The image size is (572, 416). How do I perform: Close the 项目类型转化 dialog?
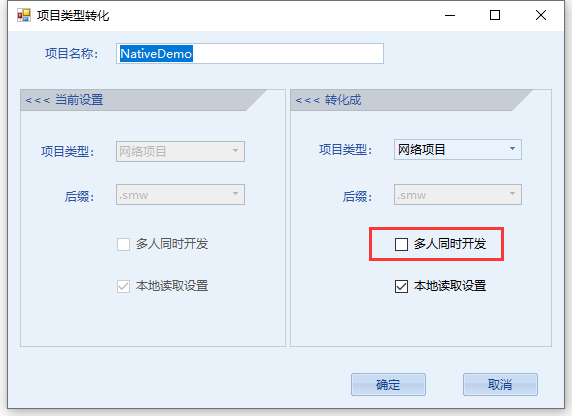tap(541, 15)
